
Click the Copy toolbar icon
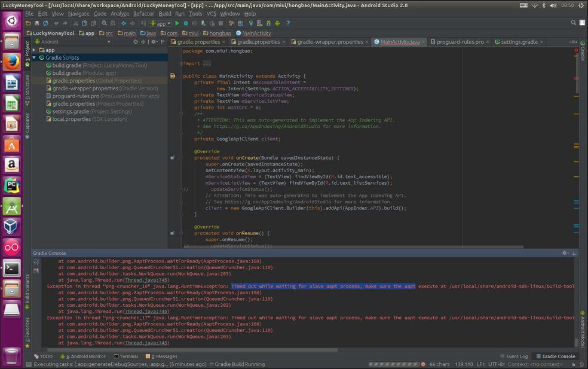pos(84,23)
